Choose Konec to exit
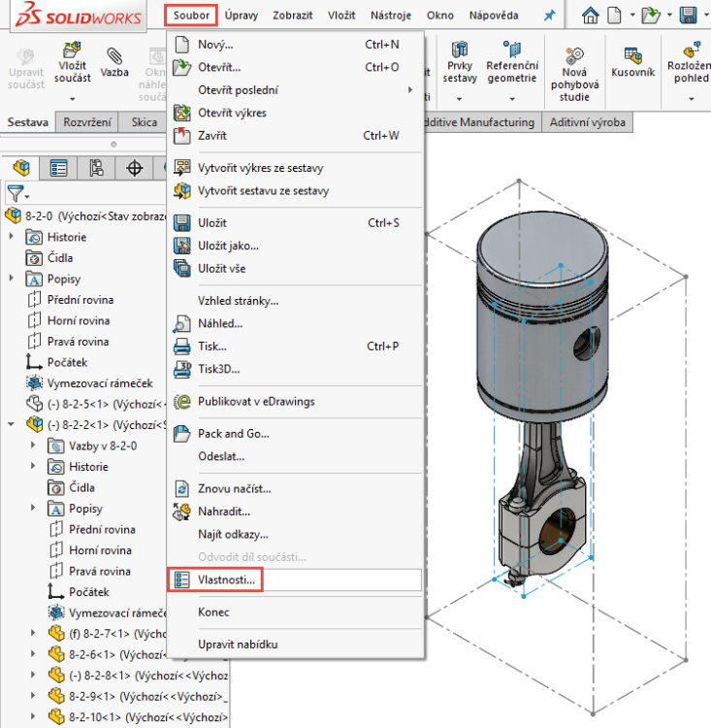Viewport: 711px width, 728px height. [x=295, y=612]
